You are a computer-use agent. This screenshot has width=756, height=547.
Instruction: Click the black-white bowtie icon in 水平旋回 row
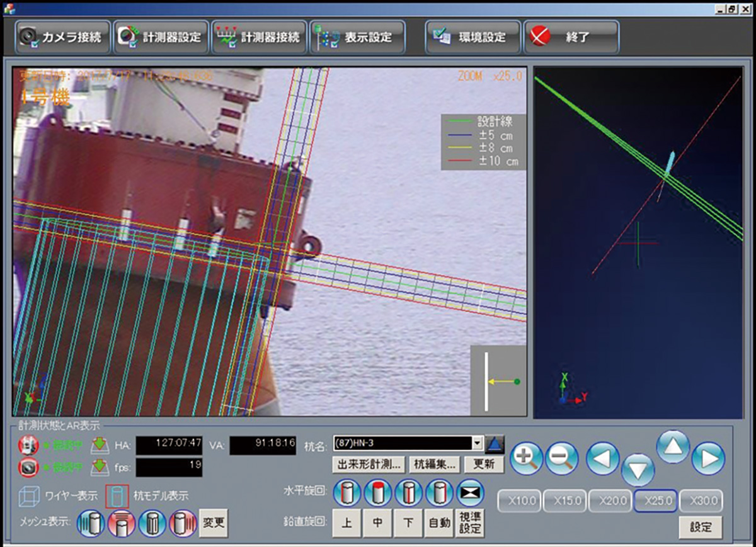coord(471,493)
